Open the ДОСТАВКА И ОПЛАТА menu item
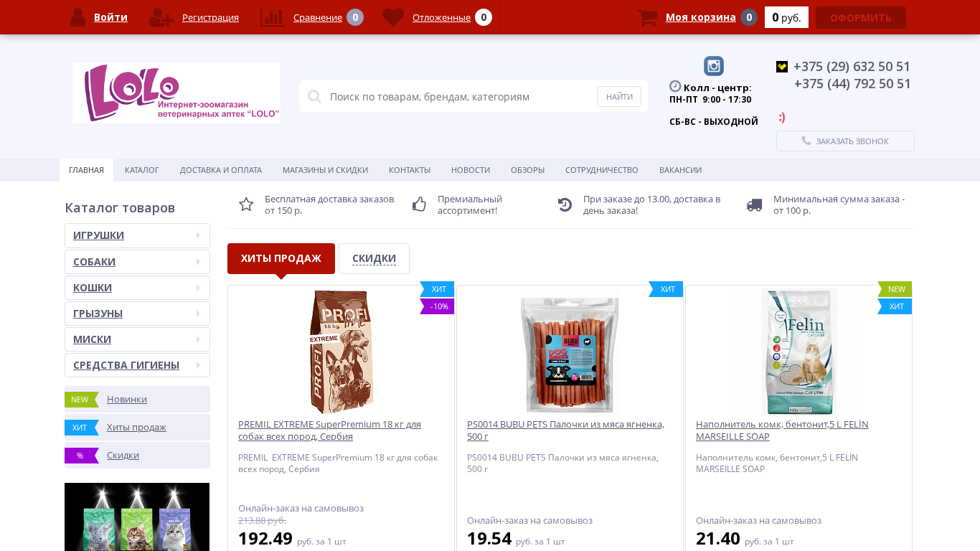 click(x=221, y=170)
